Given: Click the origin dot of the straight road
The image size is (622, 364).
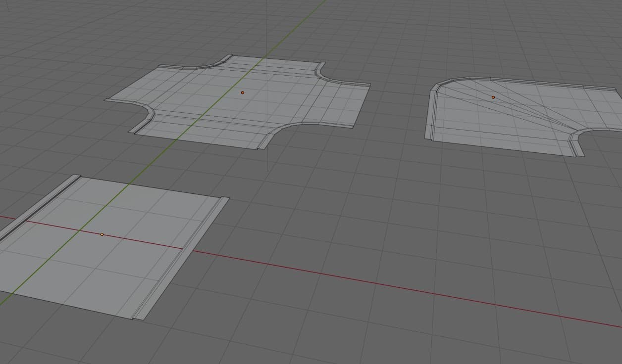Looking at the screenshot, I should (x=102, y=234).
